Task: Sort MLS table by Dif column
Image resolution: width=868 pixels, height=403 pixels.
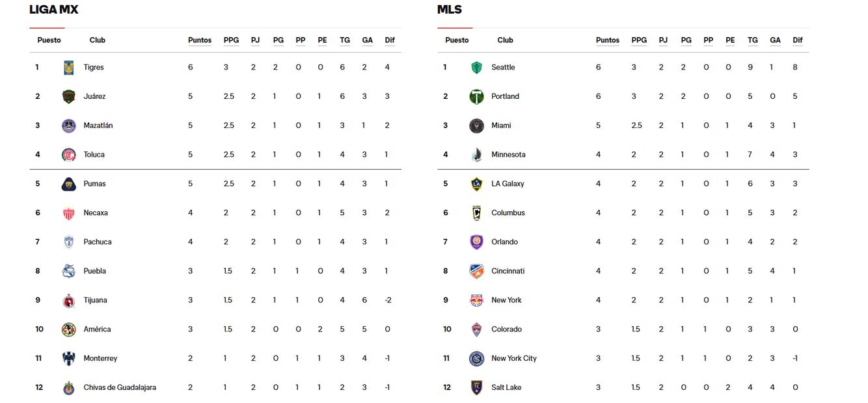Action: 797,40
